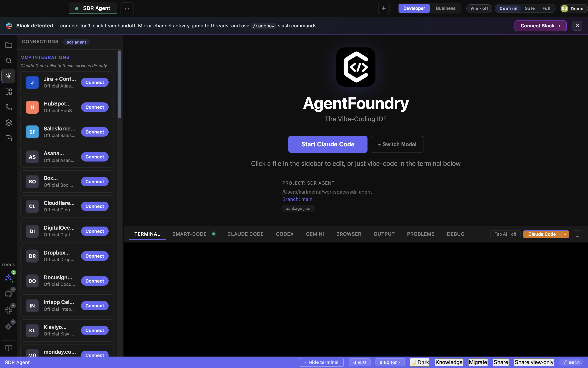Open the stacked layers sidebar icon
Viewport: 588px width, 368px height.
(9, 123)
